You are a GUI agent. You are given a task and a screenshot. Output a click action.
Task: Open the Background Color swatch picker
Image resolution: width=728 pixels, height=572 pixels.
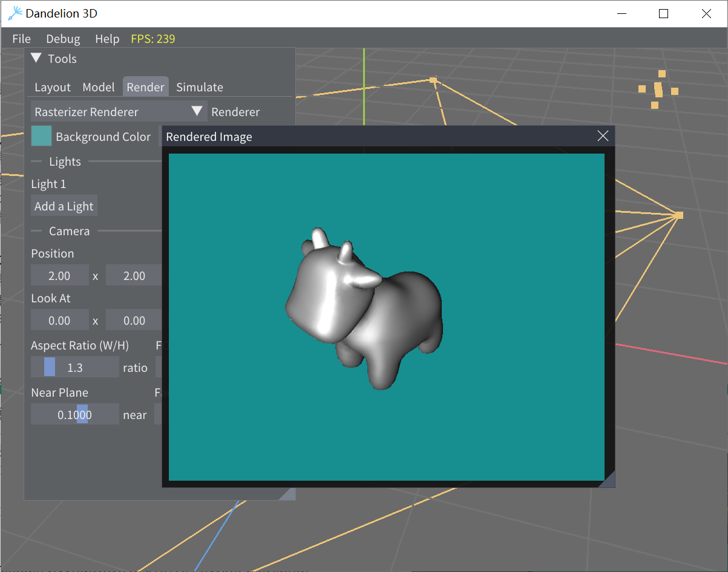pos(42,137)
